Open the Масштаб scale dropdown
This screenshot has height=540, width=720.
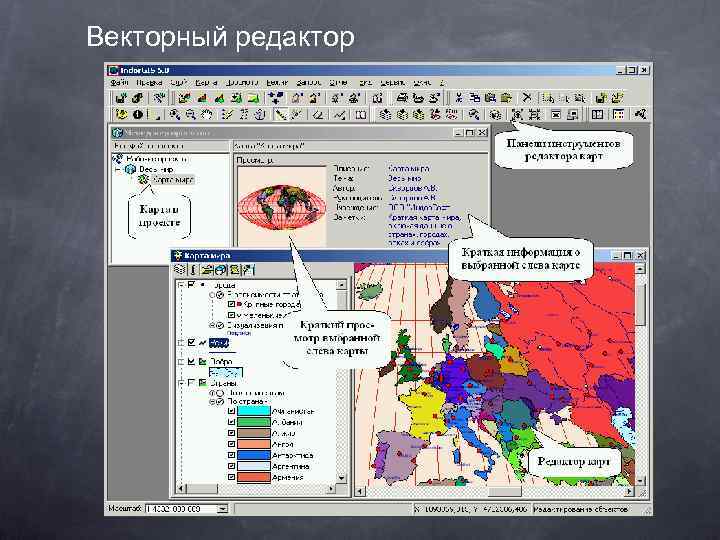(222, 509)
